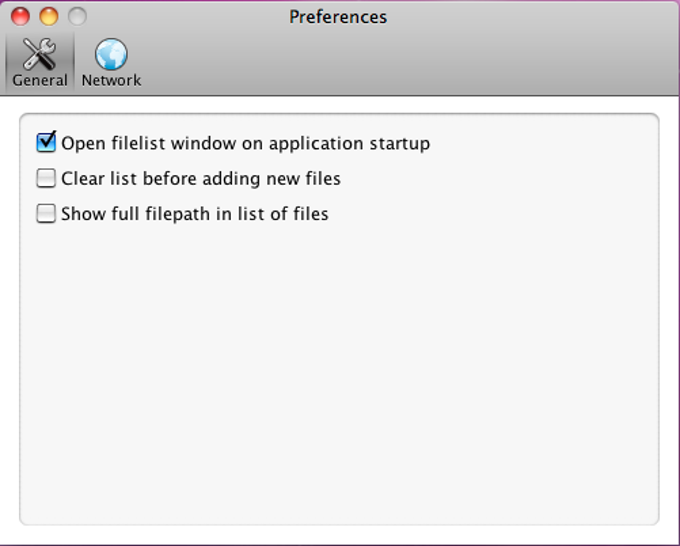Click label text 'Open filelist window on application startup'
Screen dimensions: 680x546
(x=245, y=144)
